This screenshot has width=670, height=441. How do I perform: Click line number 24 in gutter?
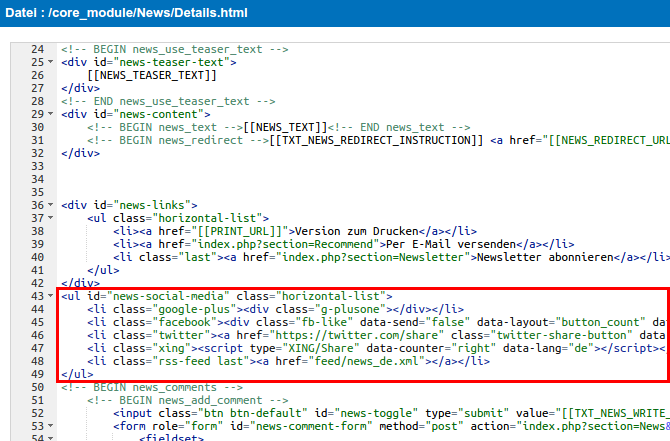(x=38, y=49)
